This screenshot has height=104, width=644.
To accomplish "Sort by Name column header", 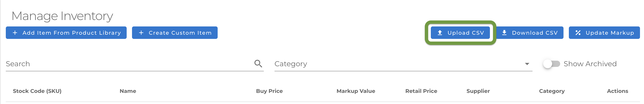I will [x=128, y=91].
